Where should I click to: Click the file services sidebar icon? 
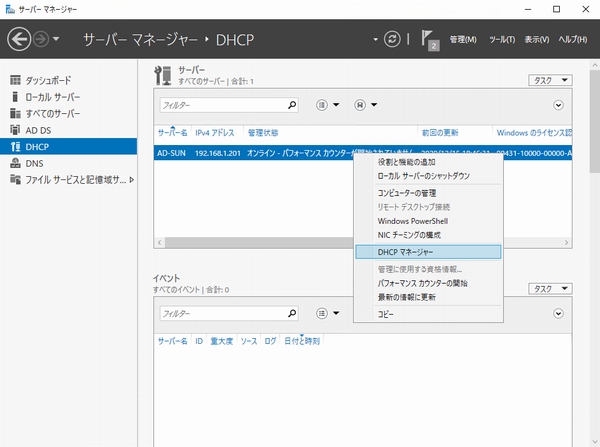(x=15, y=179)
